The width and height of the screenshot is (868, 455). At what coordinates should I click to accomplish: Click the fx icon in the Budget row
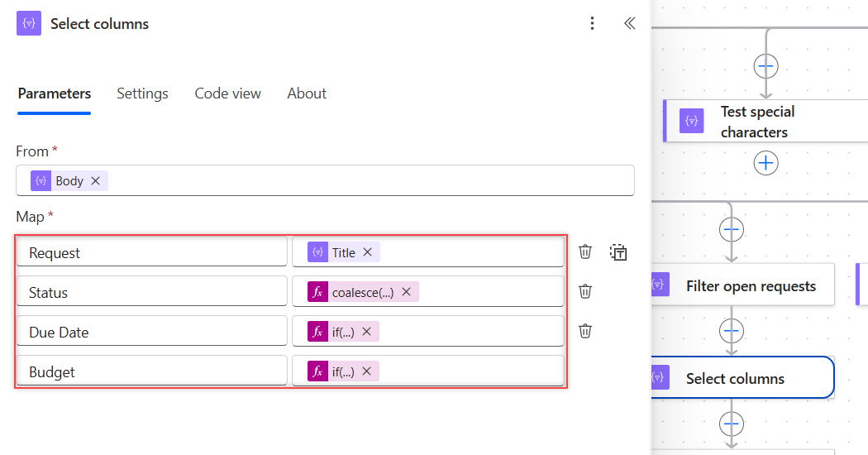coord(317,371)
